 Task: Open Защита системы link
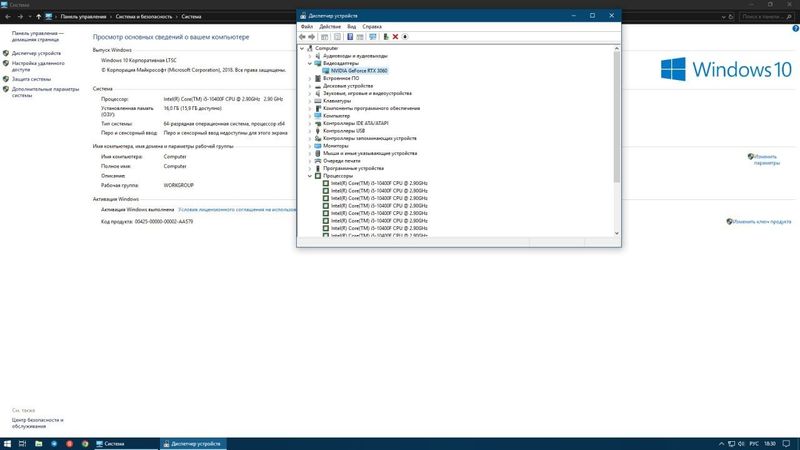pos(31,79)
